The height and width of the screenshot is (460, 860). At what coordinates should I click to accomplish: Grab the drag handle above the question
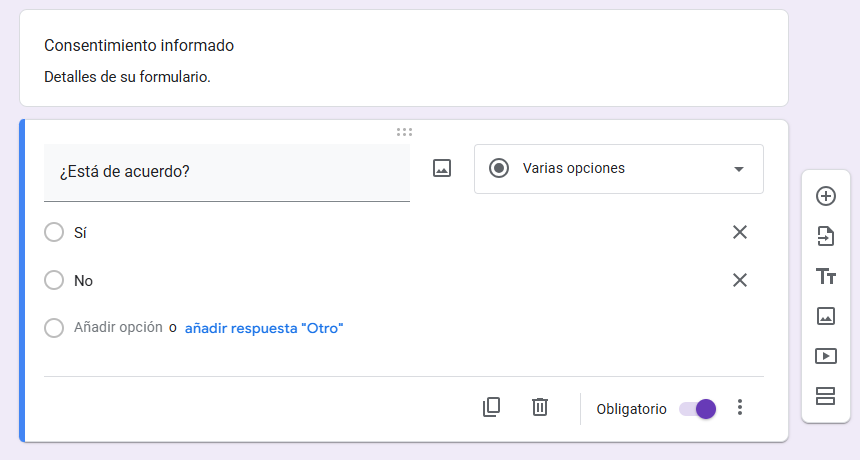coord(404,132)
